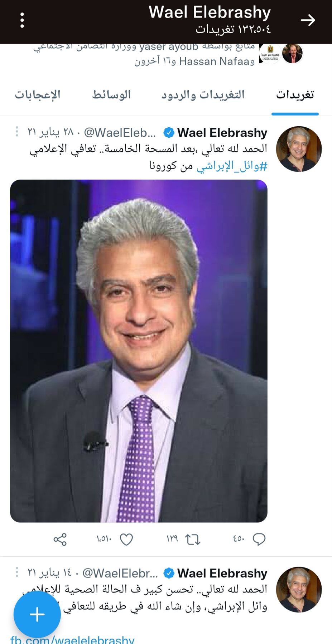The image size is (332, 644).
Task: Tap Wael Elebrashy name on first tweet
Action: tap(222, 133)
